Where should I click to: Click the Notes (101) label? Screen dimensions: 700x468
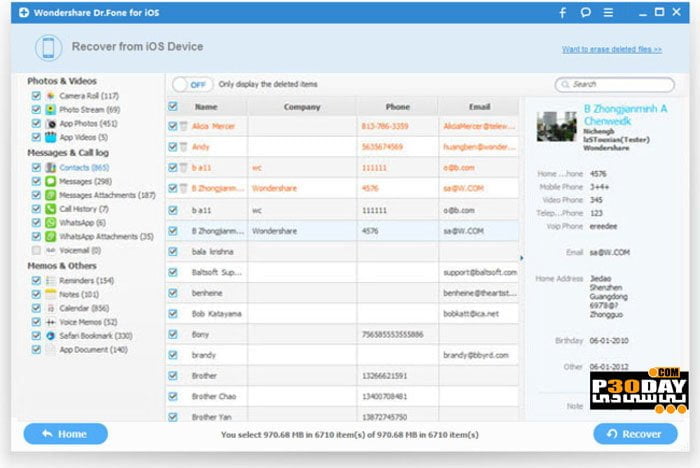point(79,294)
